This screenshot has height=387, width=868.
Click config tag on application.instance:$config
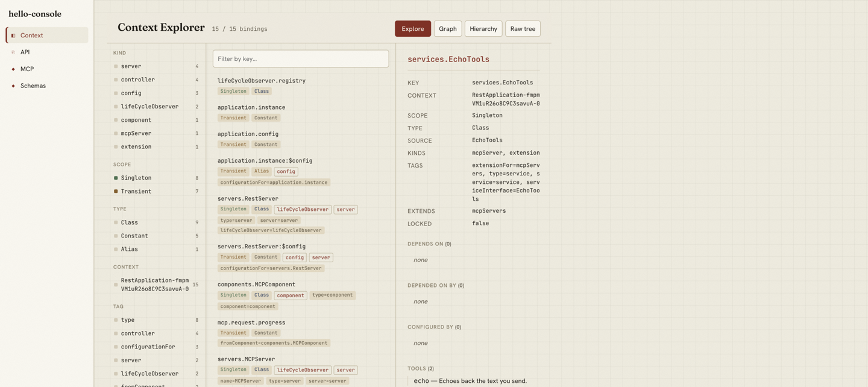pos(286,171)
